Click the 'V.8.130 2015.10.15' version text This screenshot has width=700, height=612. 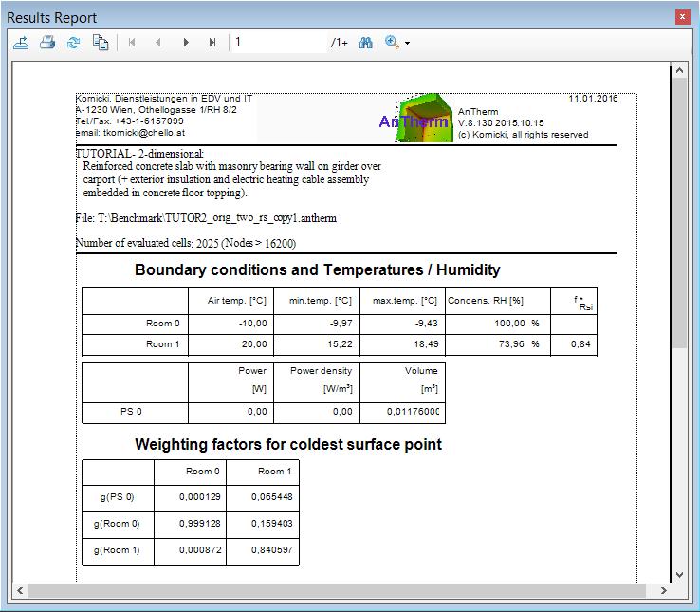tap(501, 122)
